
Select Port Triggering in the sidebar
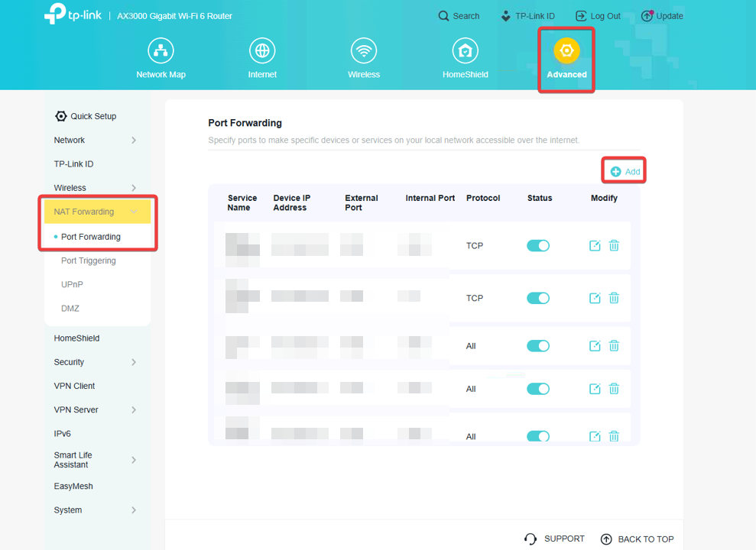(89, 260)
